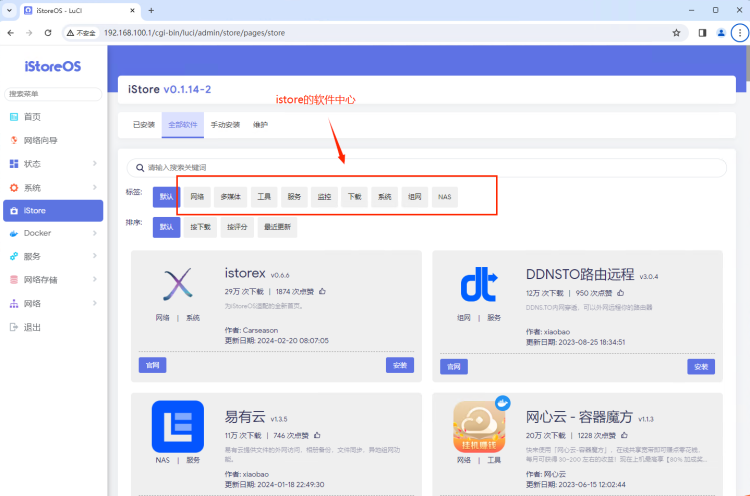750x496 pixels.
Task: Click the 退出 logout icon
Action: click(x=14, y=327)
